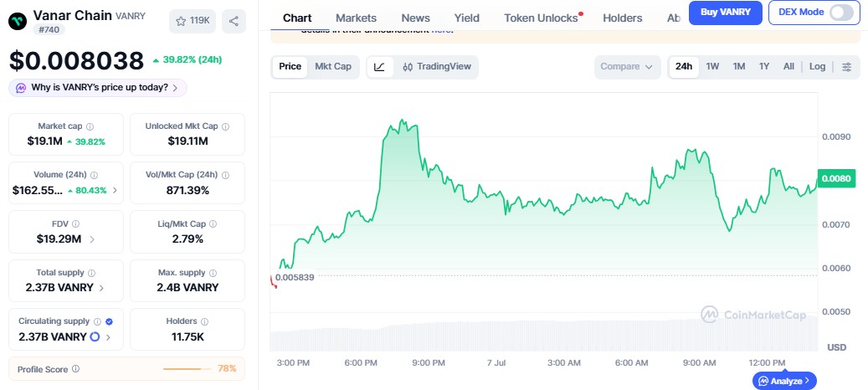
Task: Expand Total supply details chevron
Action: point(102,288)
